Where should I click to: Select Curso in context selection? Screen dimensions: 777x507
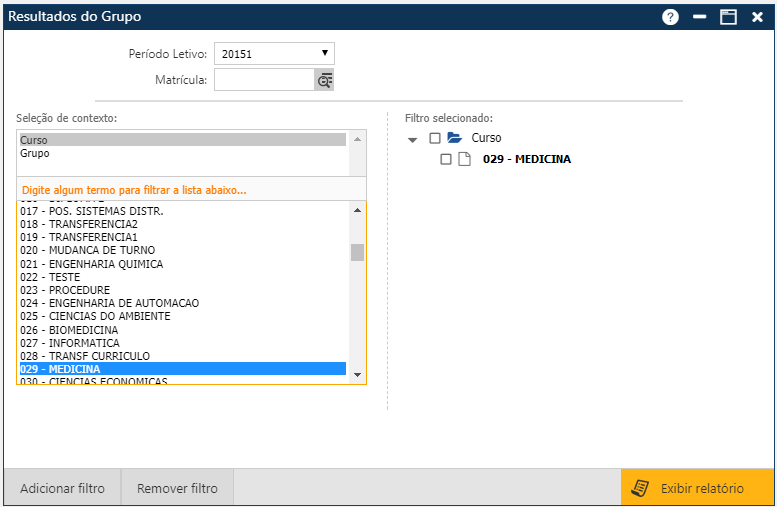pyautogui.click(x=182, y=140)
